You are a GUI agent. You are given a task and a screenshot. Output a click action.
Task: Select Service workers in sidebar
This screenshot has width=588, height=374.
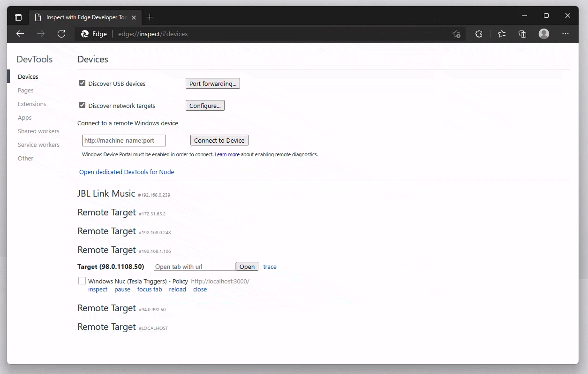38,145
